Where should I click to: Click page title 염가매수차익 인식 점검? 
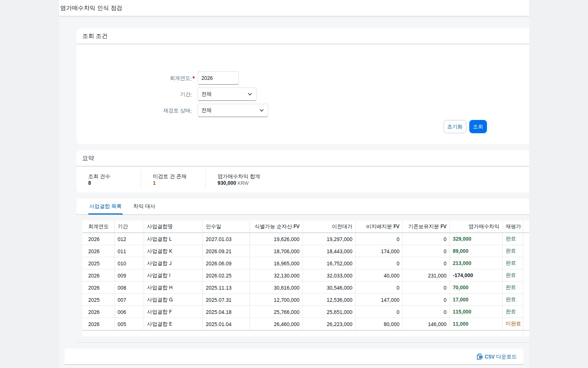[x=91, y=8]
